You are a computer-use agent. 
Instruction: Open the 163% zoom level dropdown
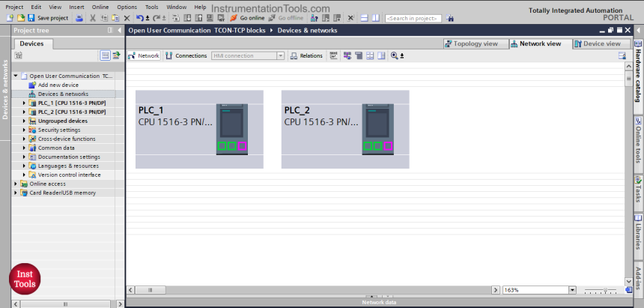(x=573, y=290)
